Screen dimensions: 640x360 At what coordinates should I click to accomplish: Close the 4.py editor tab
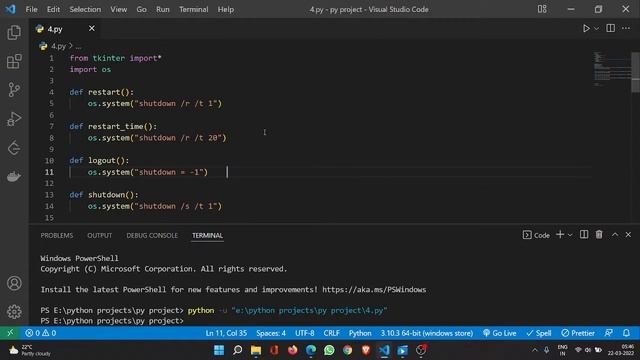click(x=92, y=28)
